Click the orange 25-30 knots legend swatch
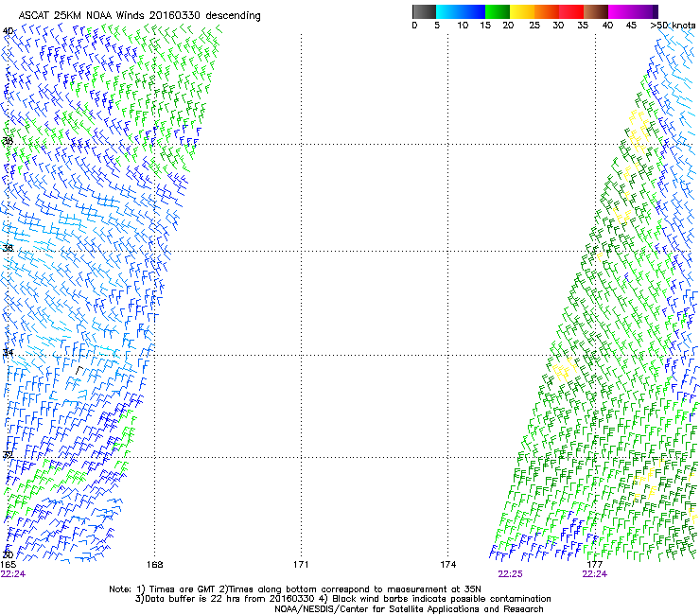Screen dimensions: 700x615 (547, 11)
